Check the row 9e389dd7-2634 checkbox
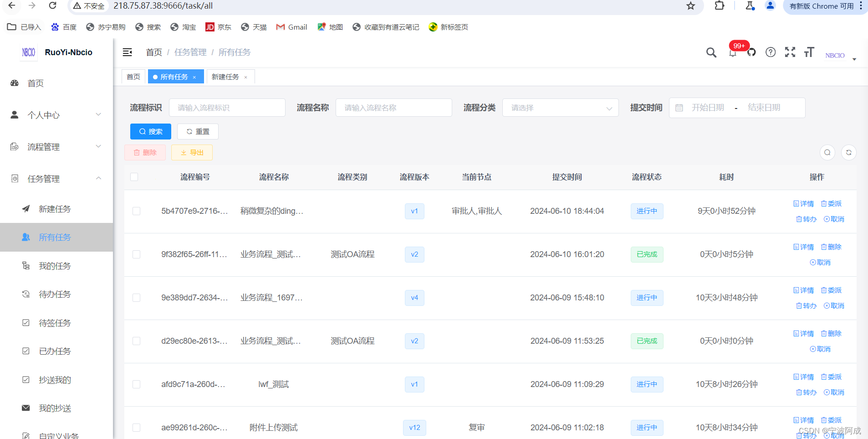This screenshot has width=868, height=439. (x=136, y=298)
